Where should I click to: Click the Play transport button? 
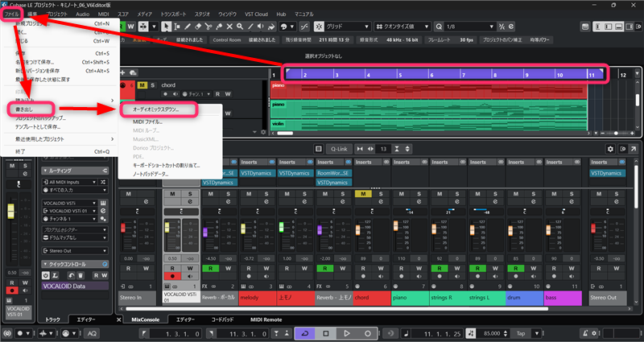(347, 333)
